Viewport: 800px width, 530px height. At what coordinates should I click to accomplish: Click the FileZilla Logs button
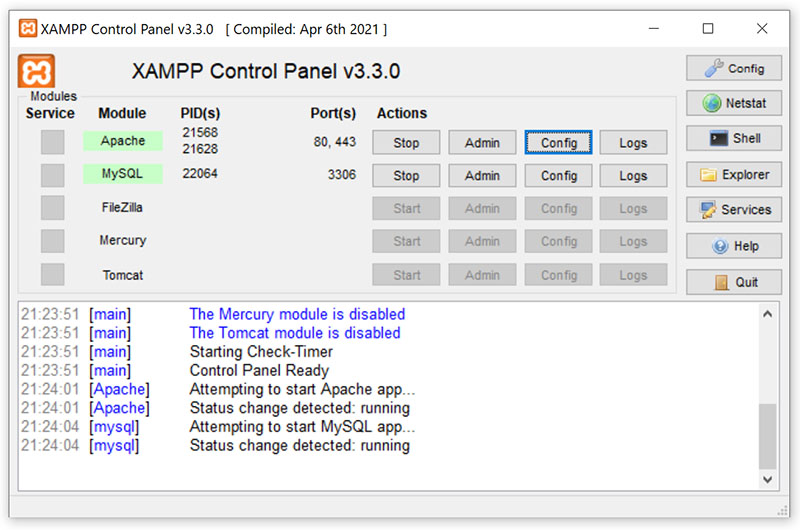point(633,208)
